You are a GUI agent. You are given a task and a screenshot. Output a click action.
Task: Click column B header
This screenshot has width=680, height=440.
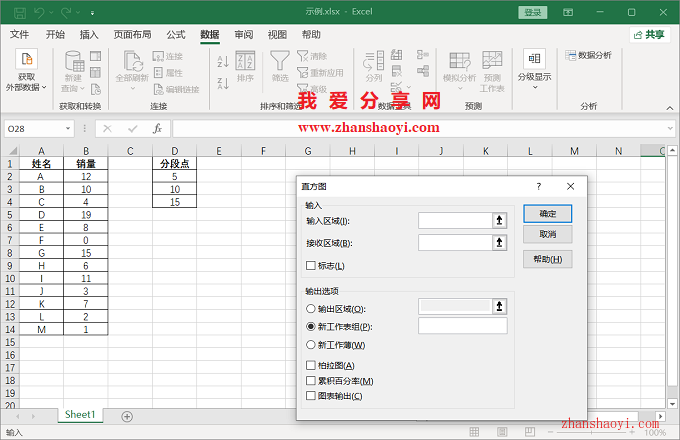86,151
